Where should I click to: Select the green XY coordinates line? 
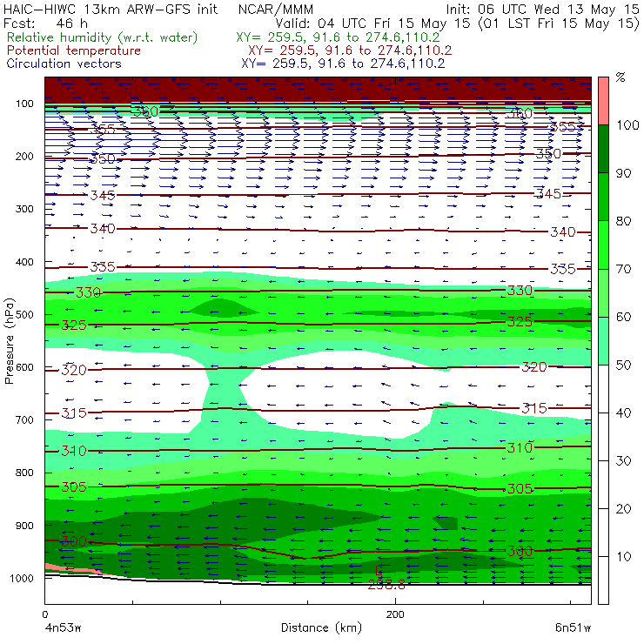tap(338, 37)
